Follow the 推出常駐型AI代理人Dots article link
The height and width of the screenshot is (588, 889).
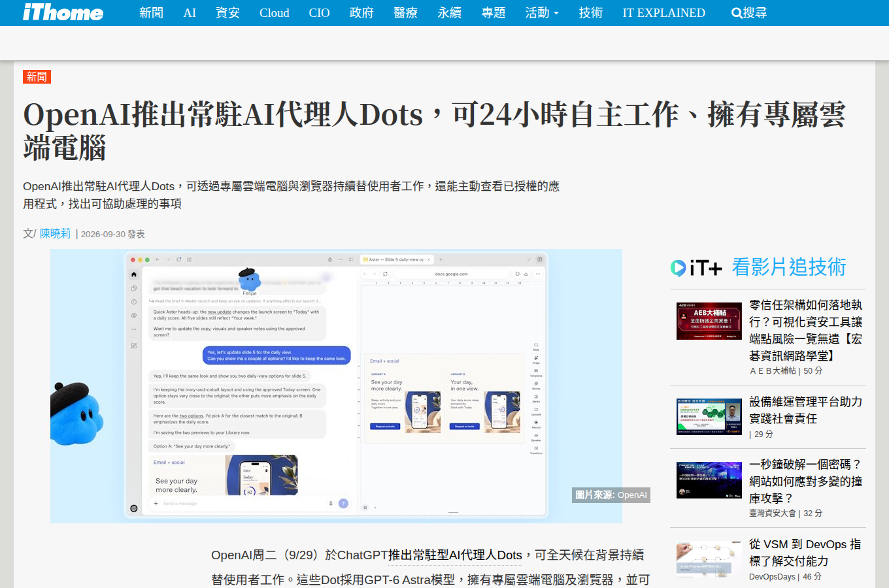pos(456,555)
